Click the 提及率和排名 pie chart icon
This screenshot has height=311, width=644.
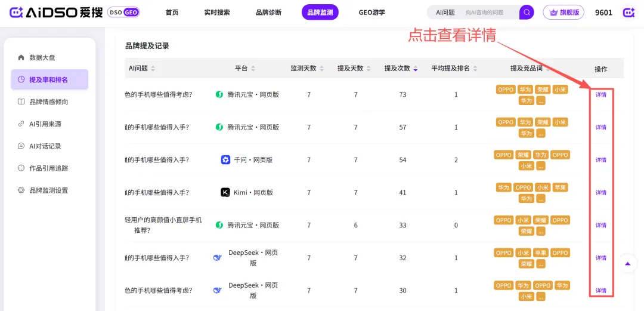tap(21, 80)
